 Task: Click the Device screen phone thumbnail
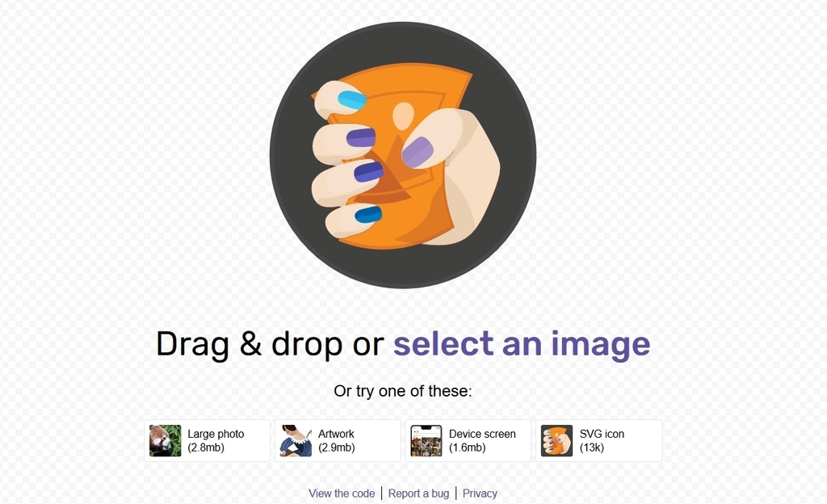point(426,441)
